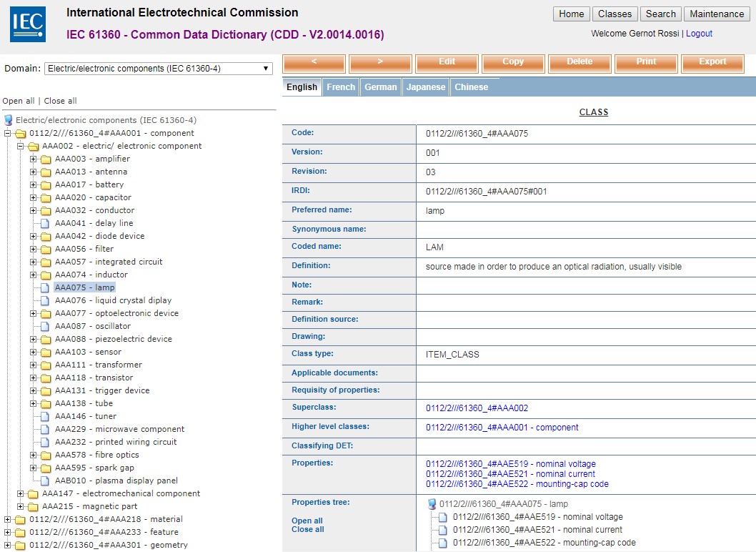Follow the AAE521 nominal current property link
The width and height of the screenshot is (756, 552).
coord(510,474)
